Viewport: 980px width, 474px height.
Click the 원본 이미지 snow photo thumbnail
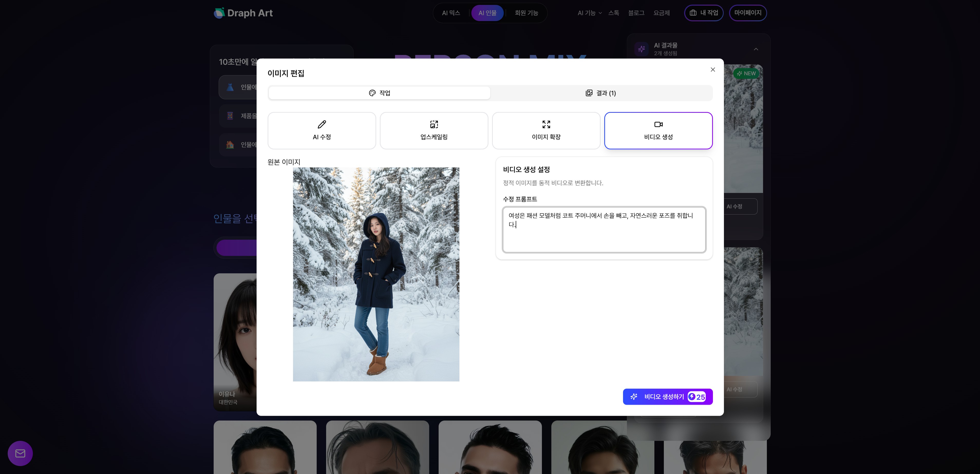[x=376, y=274]
